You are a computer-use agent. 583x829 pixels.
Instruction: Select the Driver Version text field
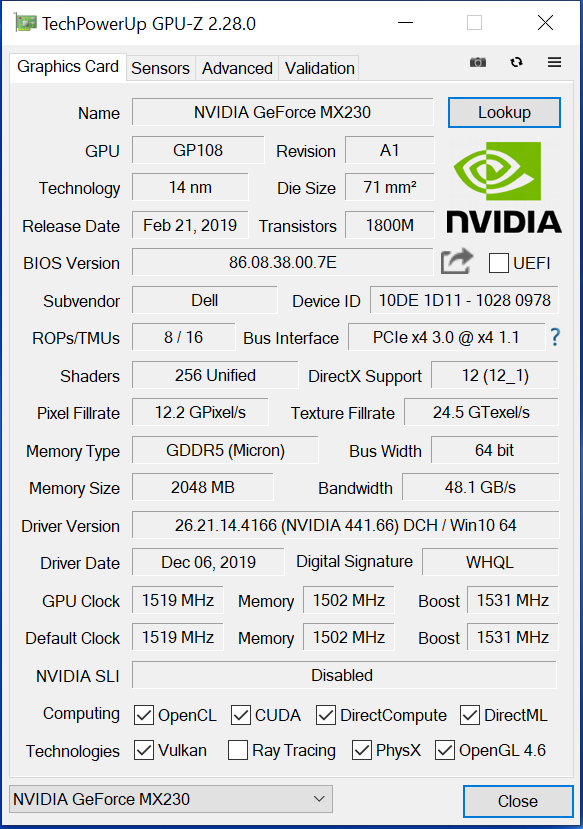click(x=346, y=525)
